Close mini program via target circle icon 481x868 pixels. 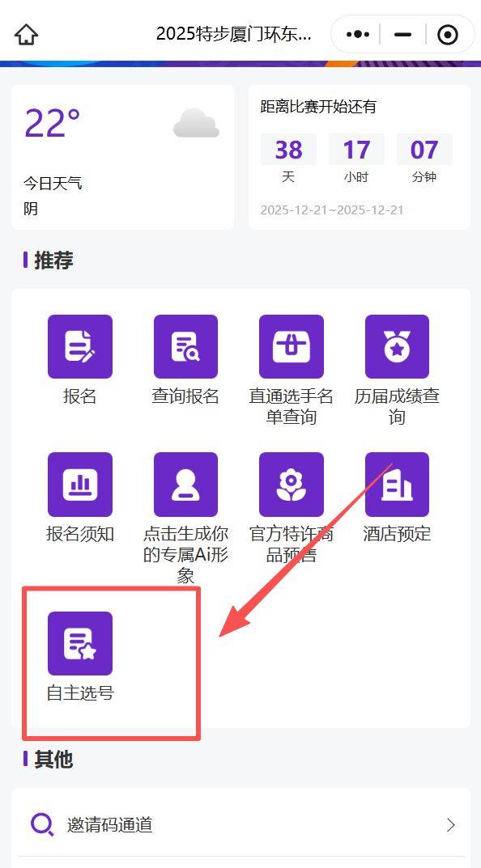(448, 35)
